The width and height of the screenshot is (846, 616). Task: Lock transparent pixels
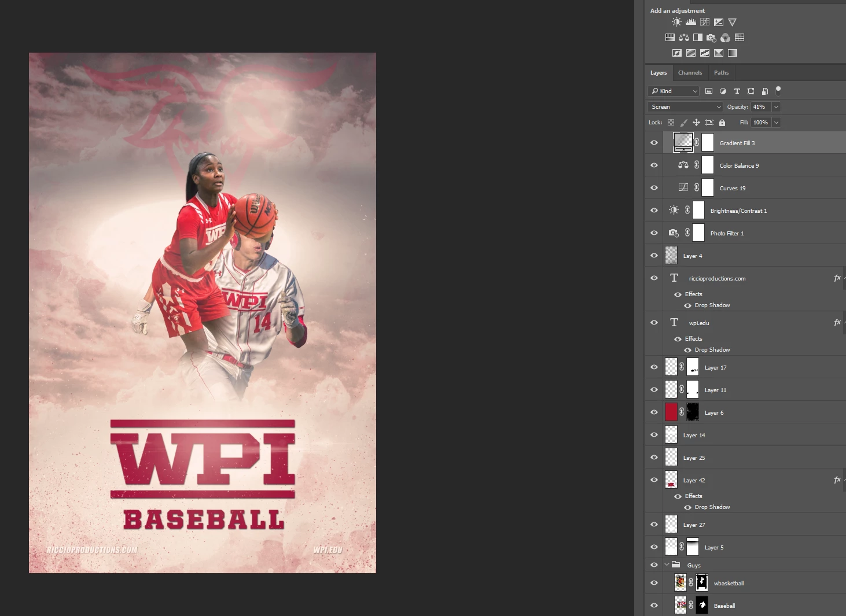pos(671,123)
